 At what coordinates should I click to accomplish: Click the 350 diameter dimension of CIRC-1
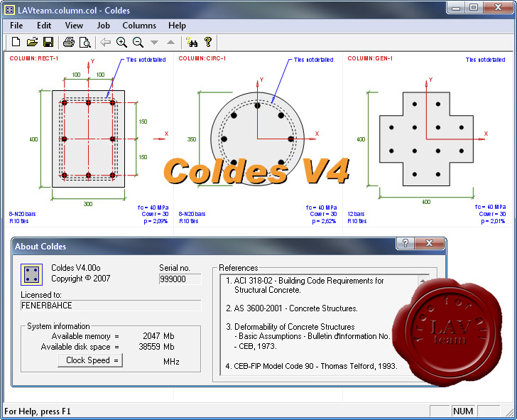pos(192,139)
